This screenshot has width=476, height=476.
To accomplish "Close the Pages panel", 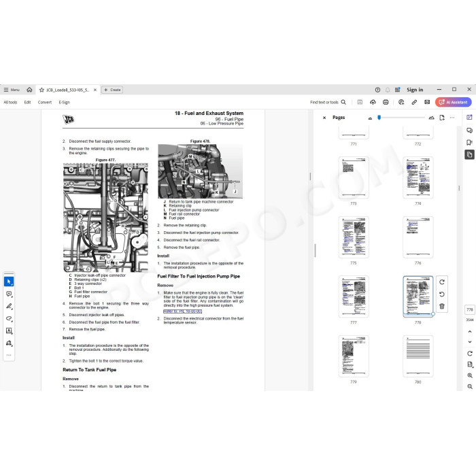I will coord(324,118).
